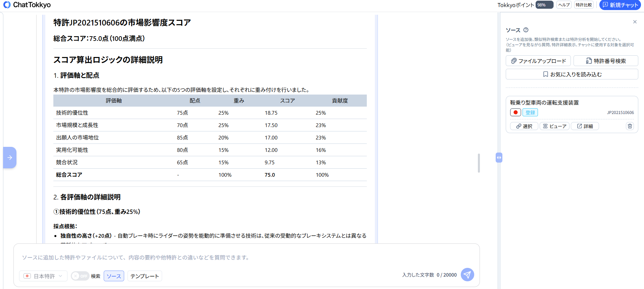The image size is (644, 289).
Task: Click the help question mark beside ソース
Action: tap(526, 30)
